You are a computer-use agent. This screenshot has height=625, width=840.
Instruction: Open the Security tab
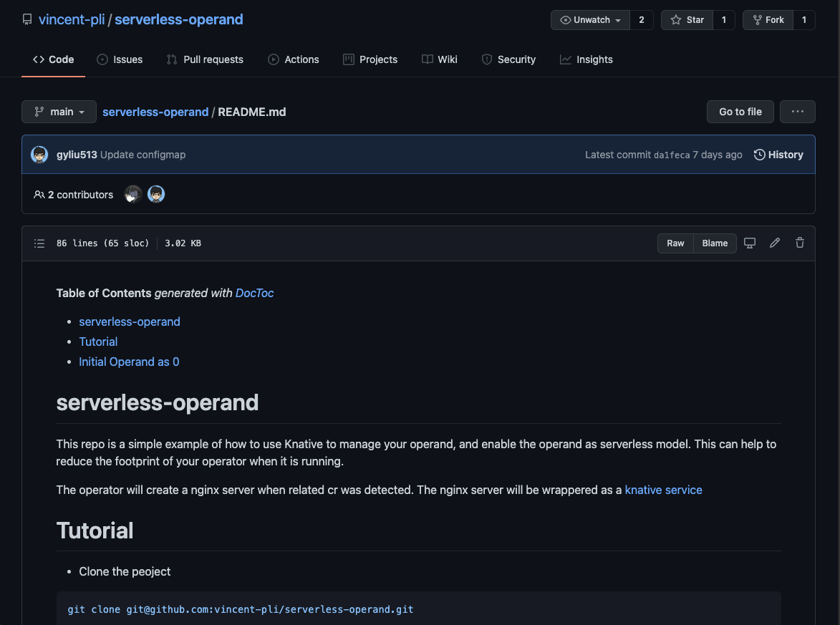[x=508, y=59]
